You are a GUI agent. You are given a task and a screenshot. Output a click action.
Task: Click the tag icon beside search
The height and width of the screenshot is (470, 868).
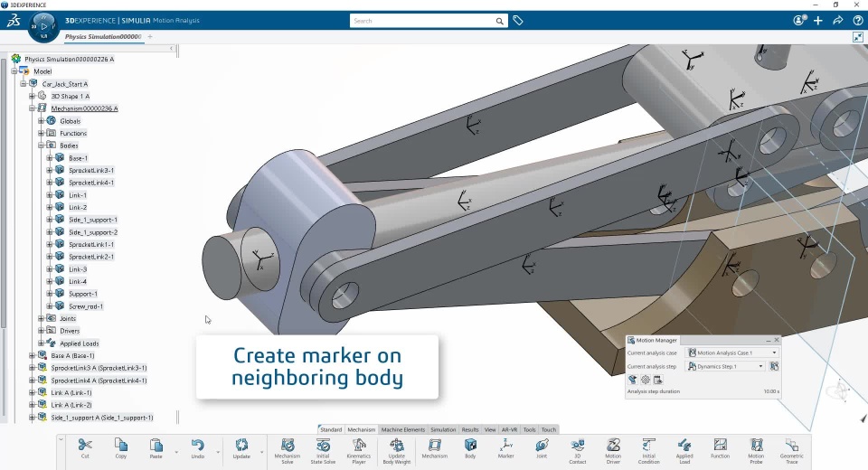pyautogui.click(x=517, y=21)
